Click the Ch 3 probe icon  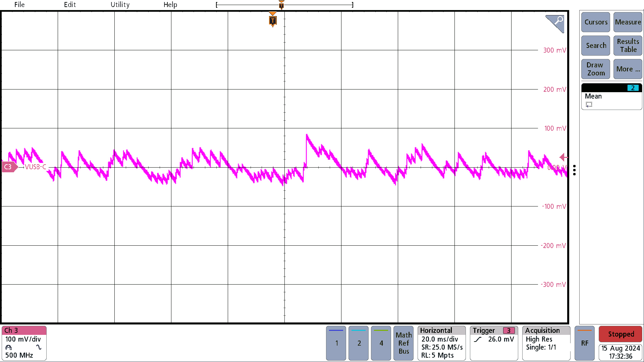[9, 347]
